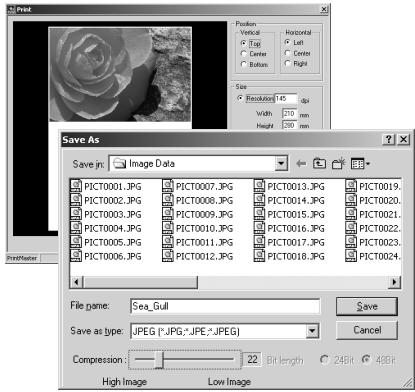Close the Save As dialog
This screenshot has width=415, height=392.
tap(403, 139)
